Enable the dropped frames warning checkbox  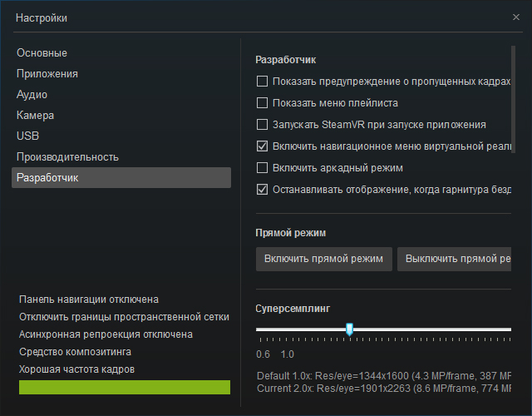[262, 82]
